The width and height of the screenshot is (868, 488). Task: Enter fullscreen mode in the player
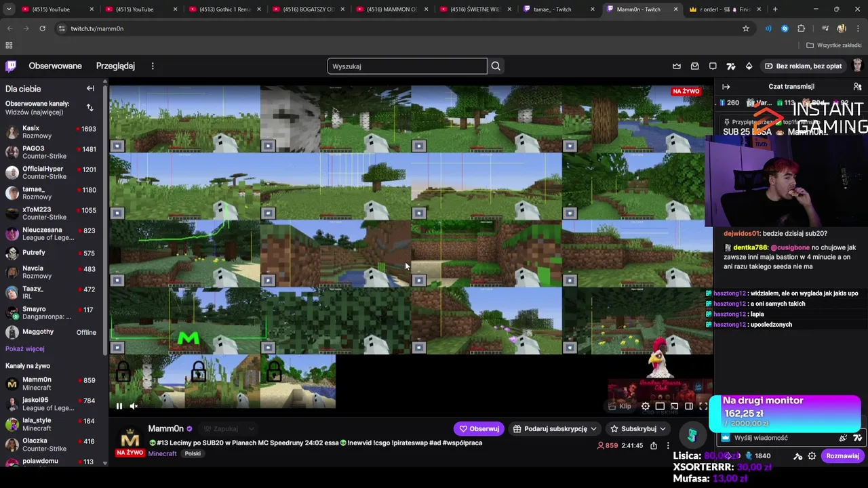703,406
